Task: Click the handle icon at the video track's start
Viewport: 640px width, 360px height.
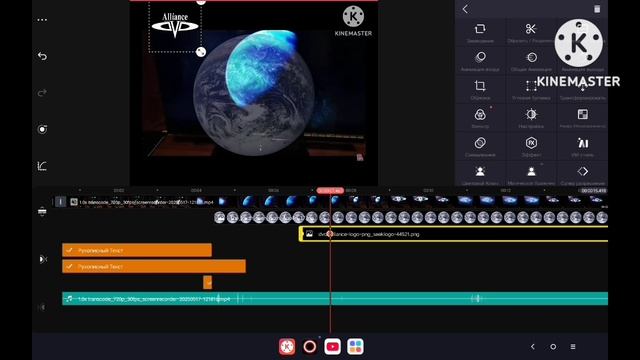Action: (x=60, y=201)
